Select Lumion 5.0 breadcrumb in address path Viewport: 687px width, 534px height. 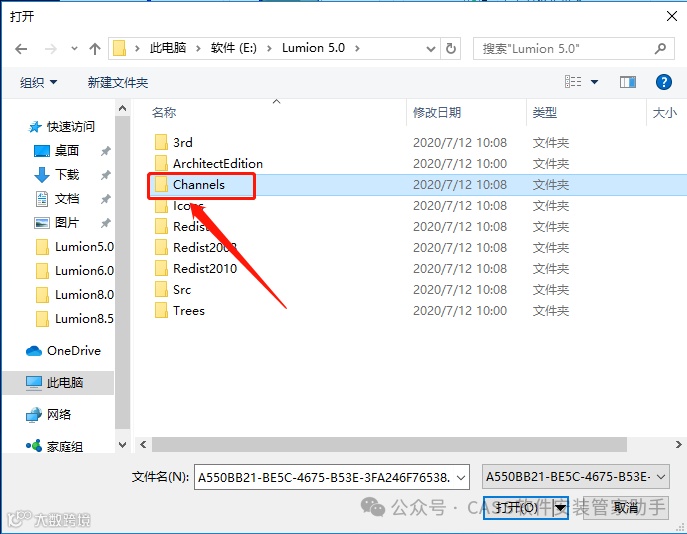(x=313, y=48)
